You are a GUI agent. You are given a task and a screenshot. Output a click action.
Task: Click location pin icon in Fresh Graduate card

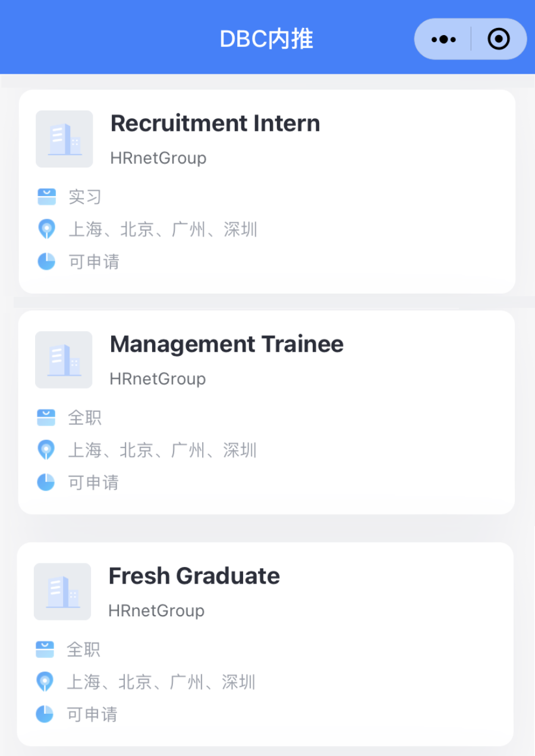point(45,681)
